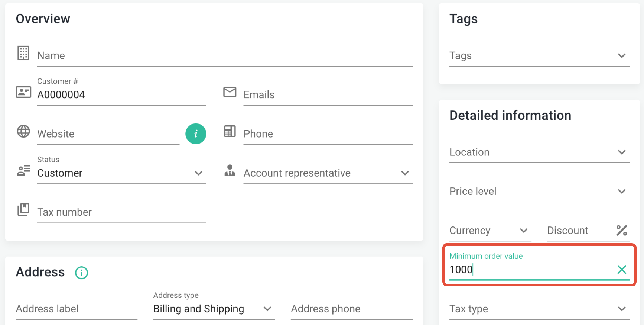Open the Price level dropdown
Viewport: 644px width, 325px height.
539,192
